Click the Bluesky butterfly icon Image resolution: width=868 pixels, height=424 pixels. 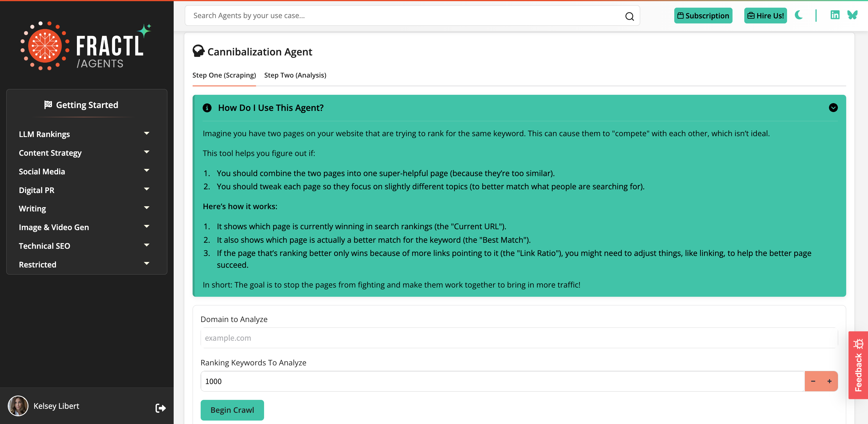click(852, 15)
